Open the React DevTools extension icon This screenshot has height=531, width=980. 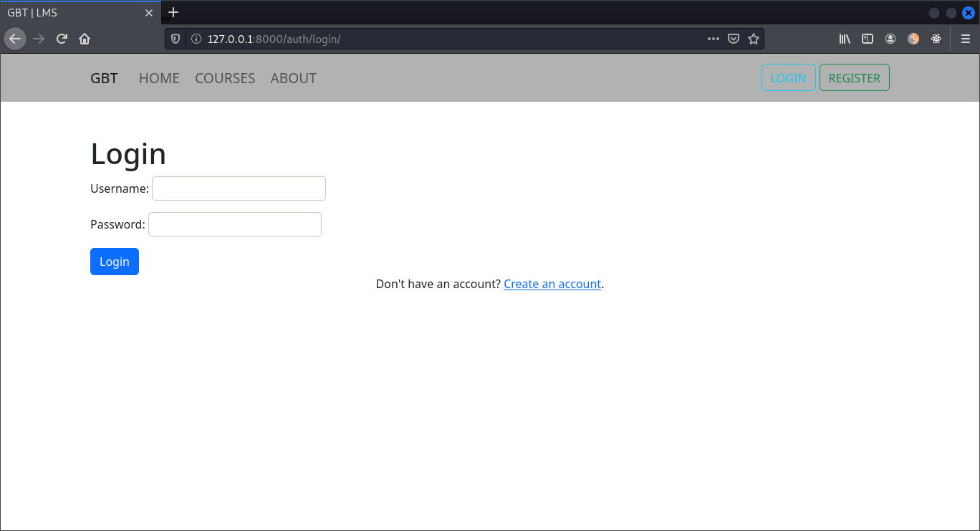click(x=936, y=39)
